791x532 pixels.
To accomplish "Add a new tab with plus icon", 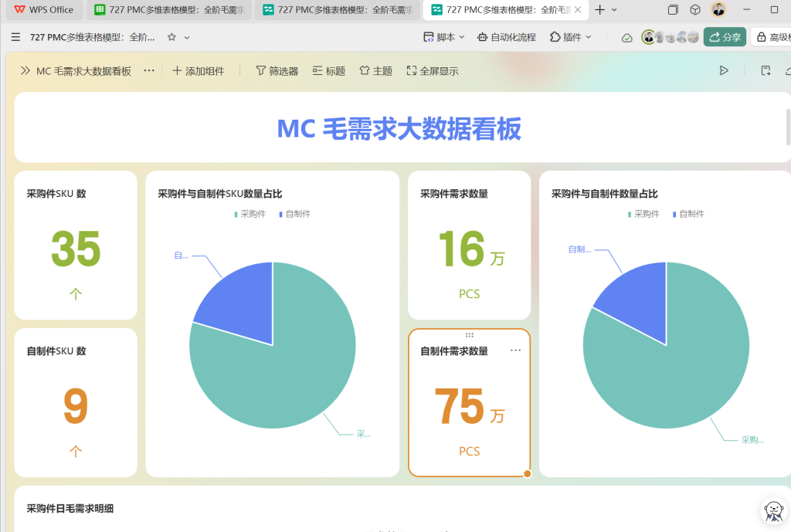I will coord(599,9).
